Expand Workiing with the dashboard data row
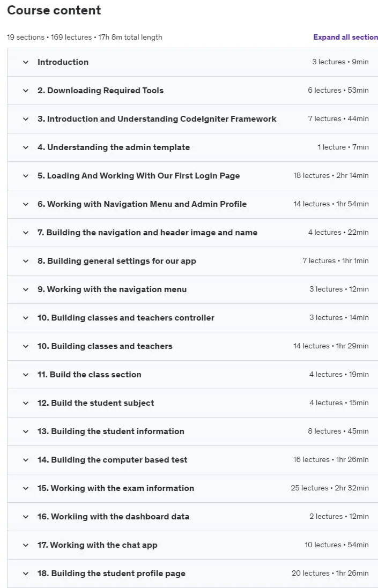The height and width of the screenshot is (588, 378). coord(192,517)
